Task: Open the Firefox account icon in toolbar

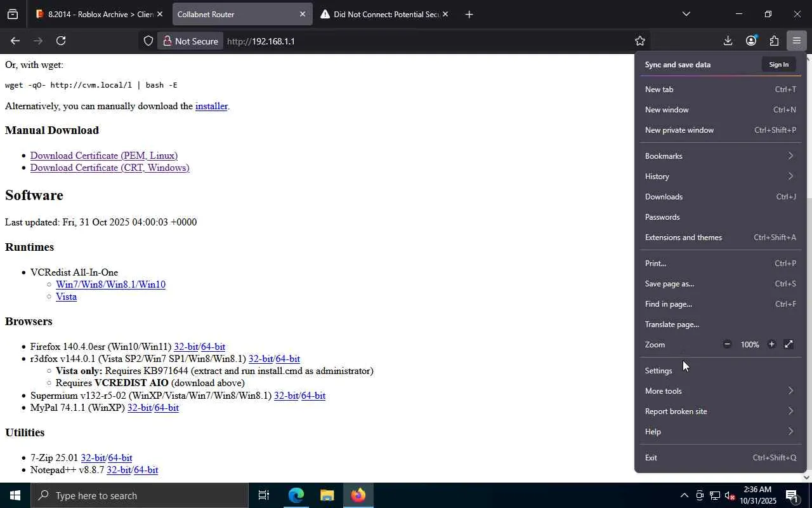Action: click(x=751, y=41)
